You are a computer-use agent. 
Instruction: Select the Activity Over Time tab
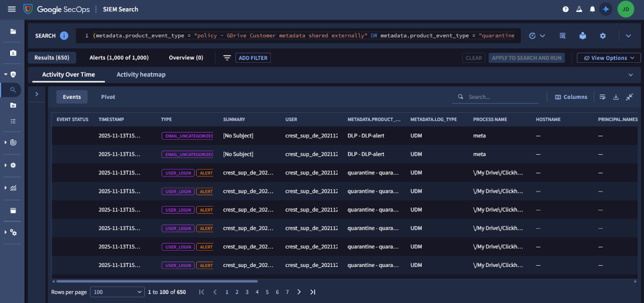pos(69,75)
